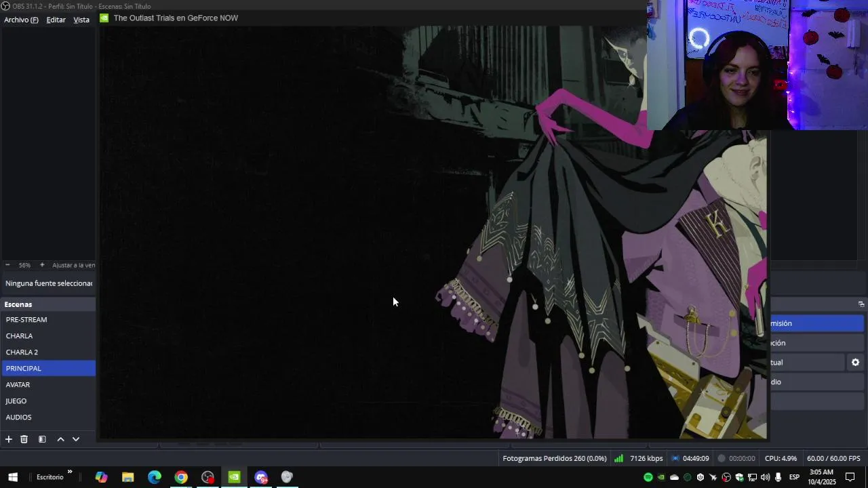Open the Windows notification center

[850, 477]
